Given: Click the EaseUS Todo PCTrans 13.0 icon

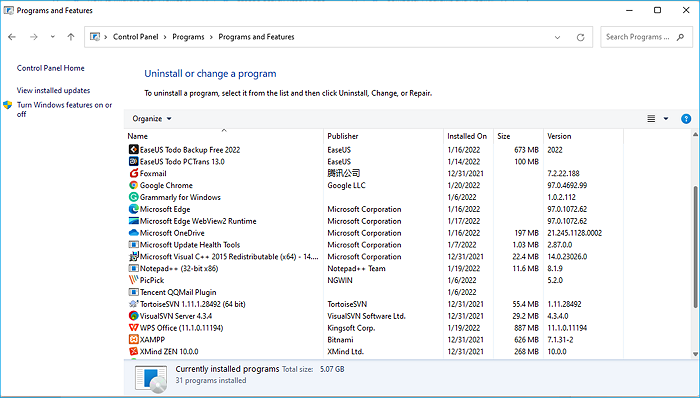Looking at the screenshot, I should [x=133, y=162].
